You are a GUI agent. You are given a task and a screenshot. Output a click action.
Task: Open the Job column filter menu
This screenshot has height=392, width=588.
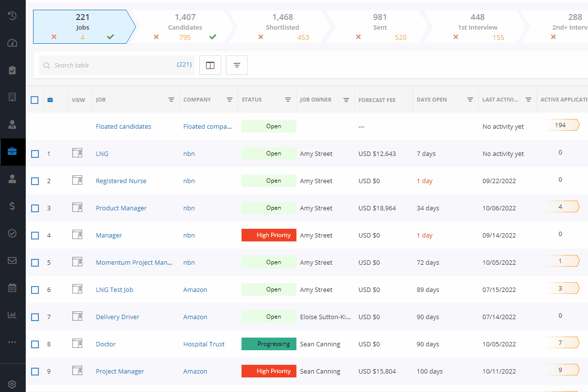tap(171, 100)
